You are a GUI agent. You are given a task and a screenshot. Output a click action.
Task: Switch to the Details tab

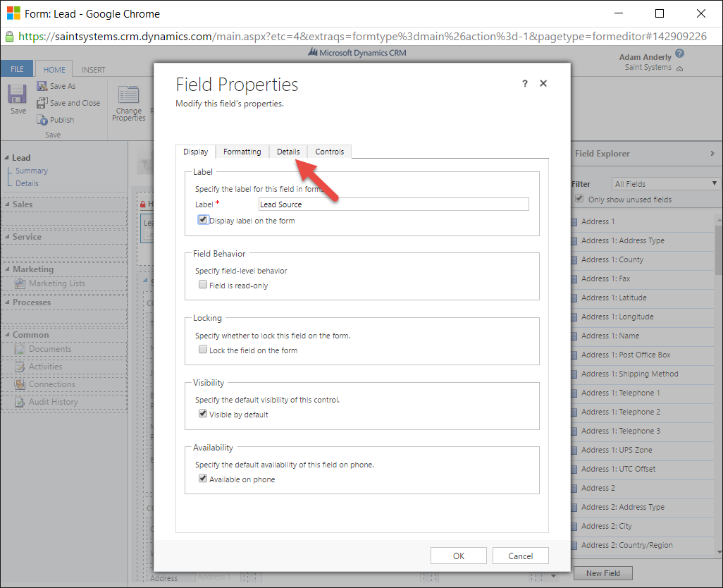click(288, 152)
